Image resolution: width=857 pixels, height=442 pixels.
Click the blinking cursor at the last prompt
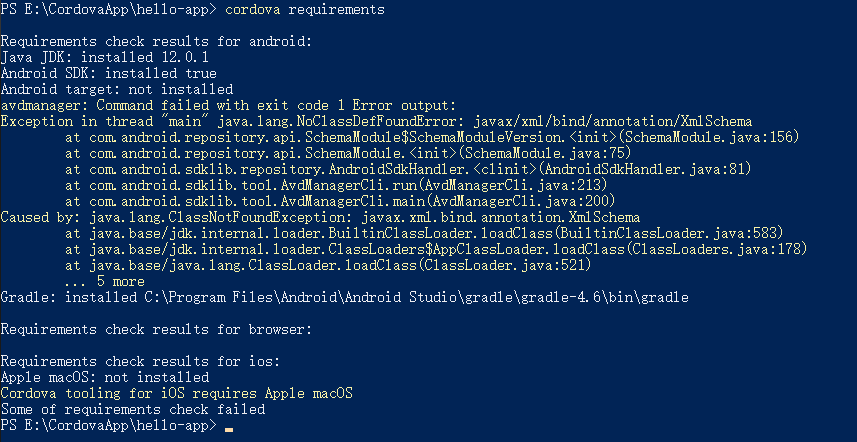tap(229, 427)
